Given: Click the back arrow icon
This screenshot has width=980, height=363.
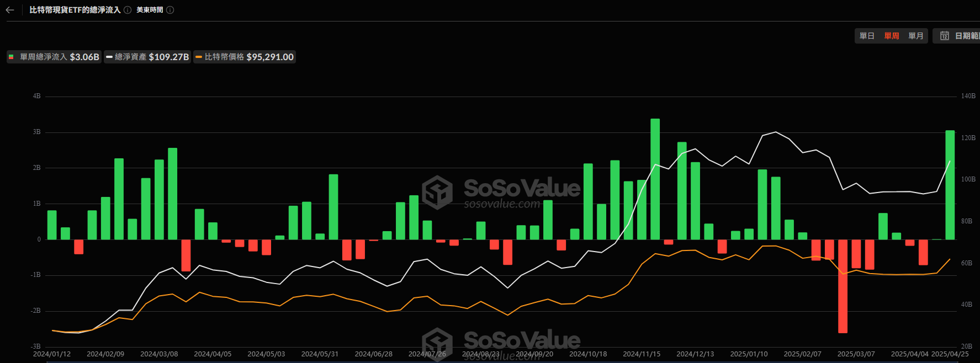Looking at the screenshot, I should pos(10,10).
